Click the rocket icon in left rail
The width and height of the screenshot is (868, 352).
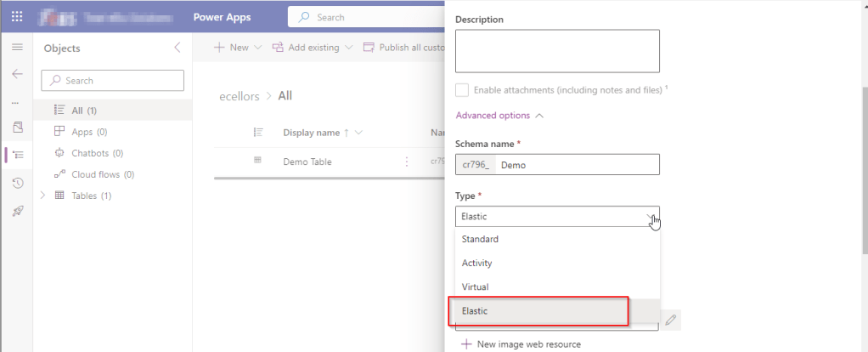tap(17, 210)
